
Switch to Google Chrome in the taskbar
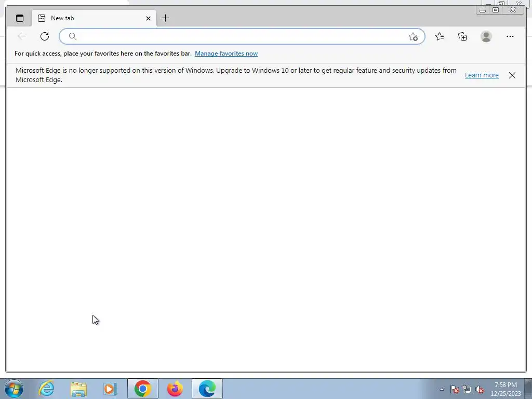point(142,389)
